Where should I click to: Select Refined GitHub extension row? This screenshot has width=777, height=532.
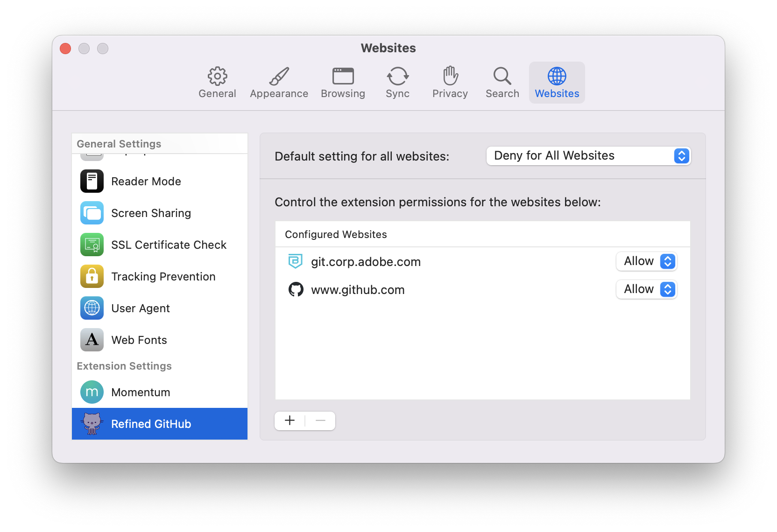[159, 424]
